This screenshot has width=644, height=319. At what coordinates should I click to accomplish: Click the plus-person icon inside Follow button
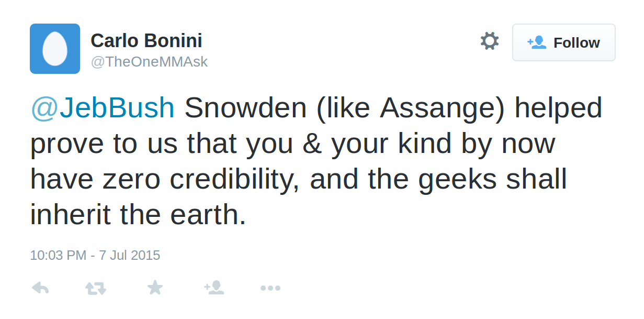click(537, 42)
